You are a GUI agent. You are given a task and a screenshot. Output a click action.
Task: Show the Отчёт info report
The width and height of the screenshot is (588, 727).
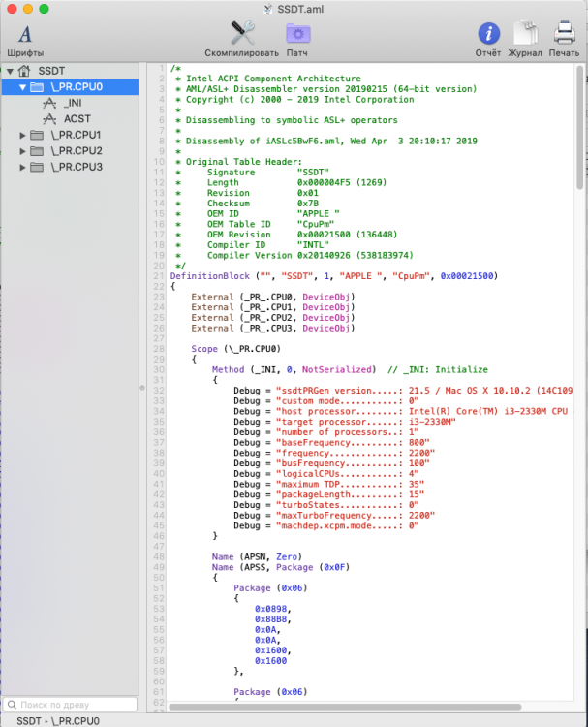488,33
